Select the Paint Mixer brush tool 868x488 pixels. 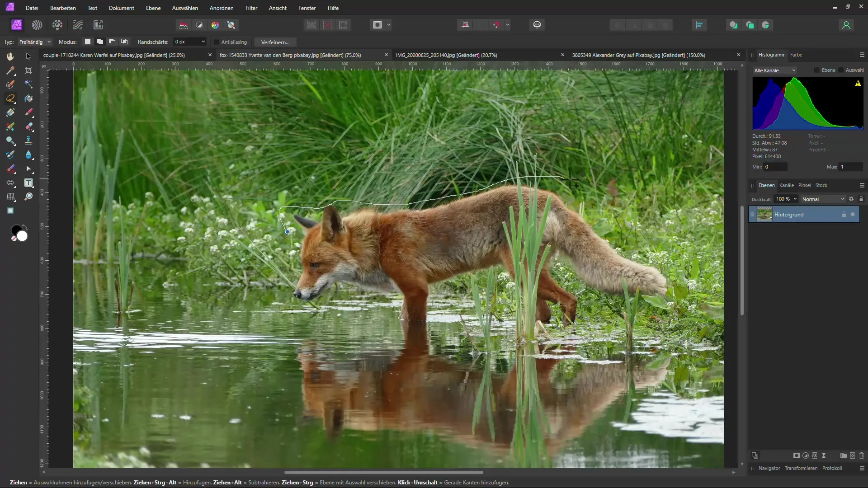[10, 127]
